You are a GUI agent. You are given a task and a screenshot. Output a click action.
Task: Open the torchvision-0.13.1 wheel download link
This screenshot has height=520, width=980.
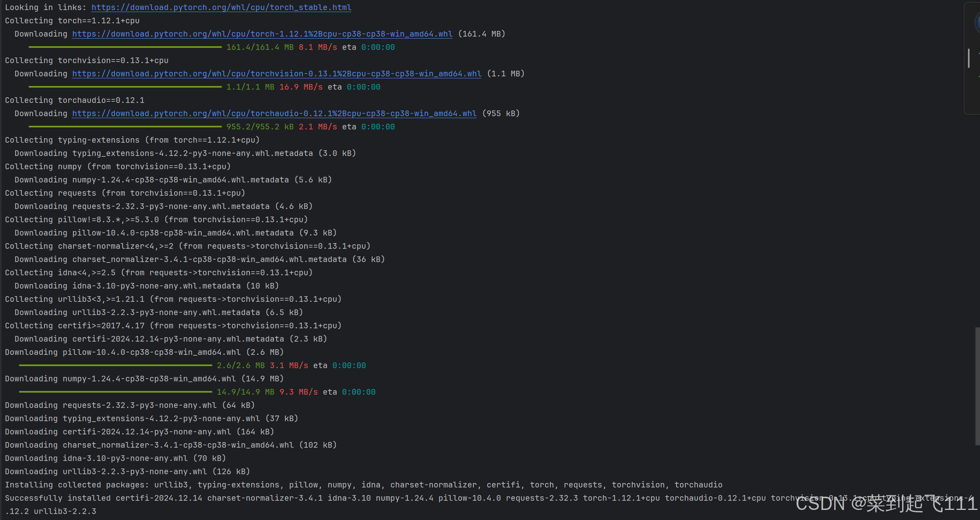pyautogui.click(x=276, y=74)
